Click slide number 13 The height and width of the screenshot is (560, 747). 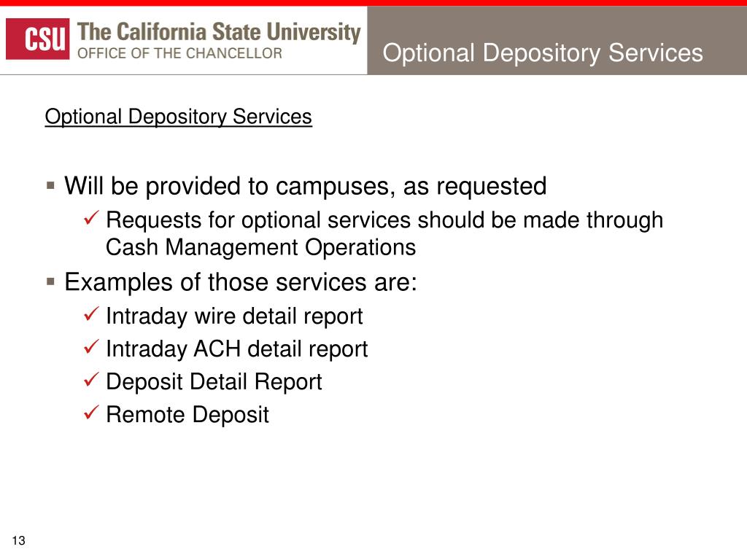pos(18,540)
